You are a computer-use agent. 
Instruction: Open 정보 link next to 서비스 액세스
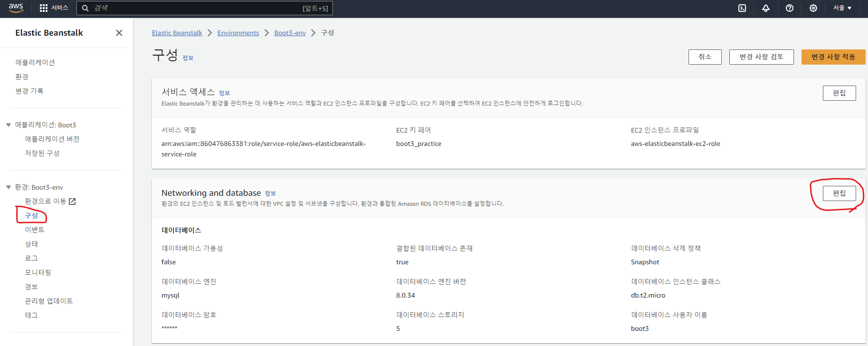click(224, 93)
